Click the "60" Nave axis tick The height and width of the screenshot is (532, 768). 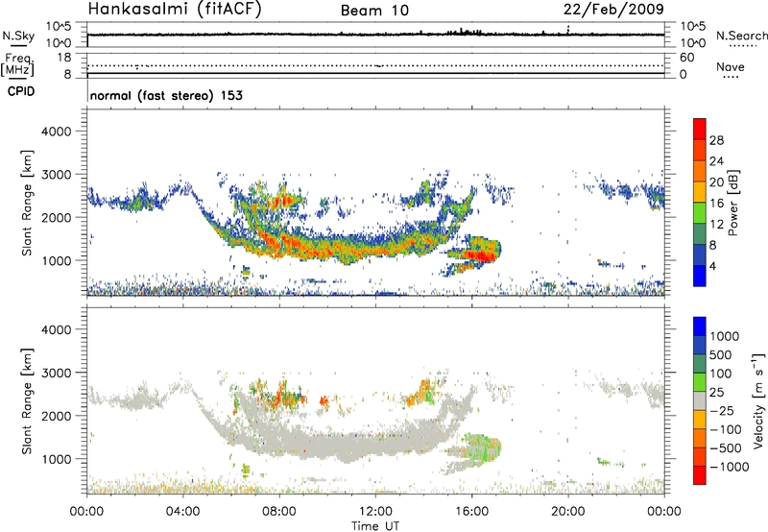click(686, 58)
